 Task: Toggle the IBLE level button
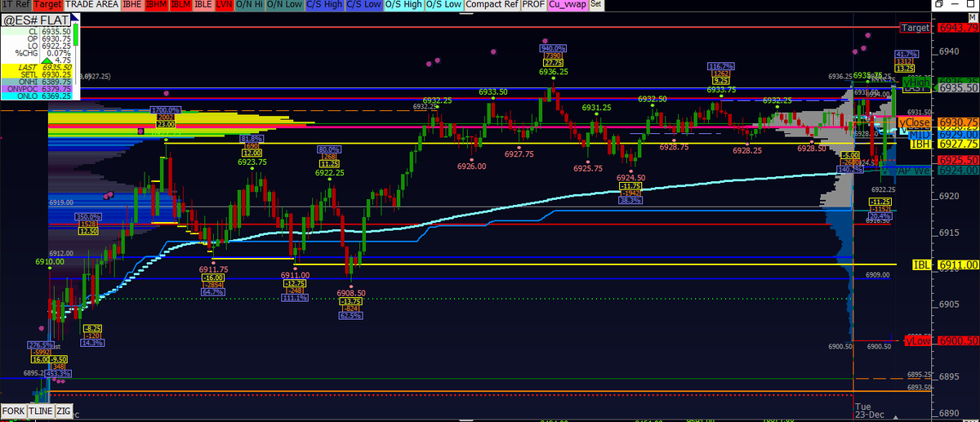tap(204, 5)
